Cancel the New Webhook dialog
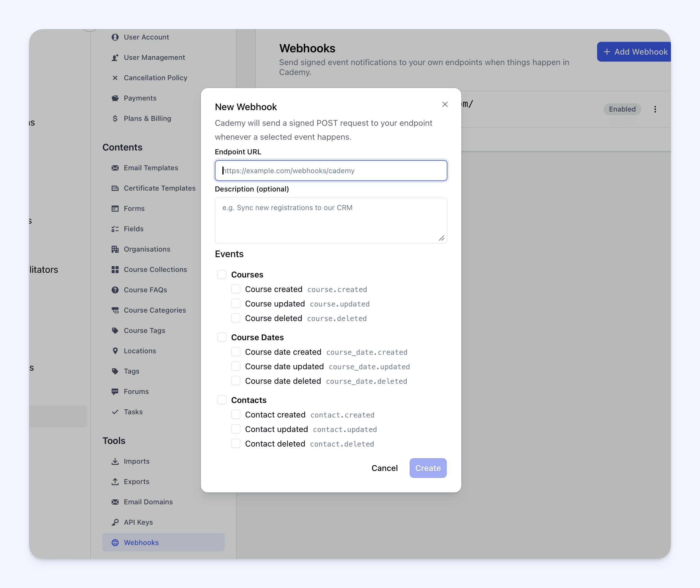Viewport: 700px width, 588px height. click(x=385, y=468)
